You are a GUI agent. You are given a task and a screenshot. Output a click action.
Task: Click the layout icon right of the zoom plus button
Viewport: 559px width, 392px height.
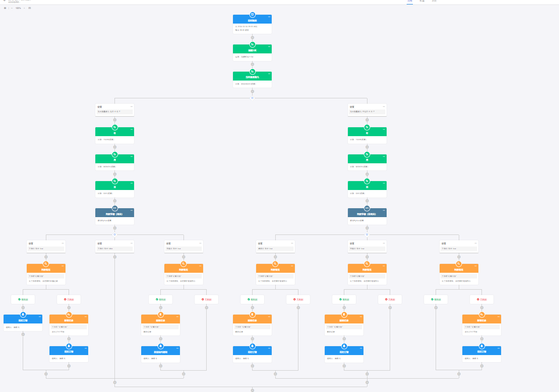click(30, 8)
